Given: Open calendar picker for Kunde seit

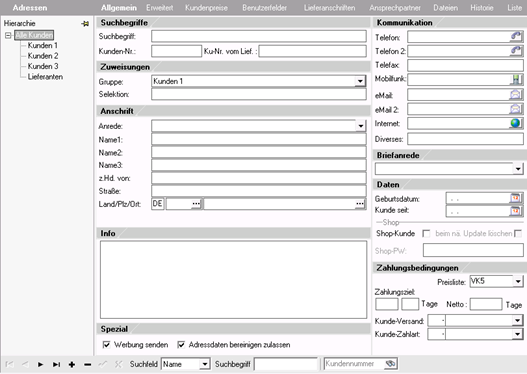Looking at the screenshot, I should point(516,211).
